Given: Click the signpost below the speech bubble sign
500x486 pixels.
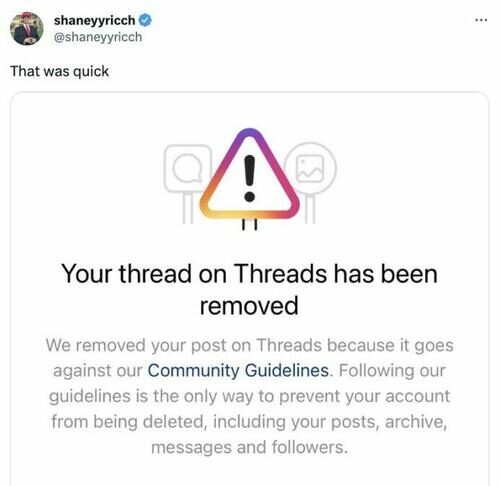Looking at the screenshot, I should pos(188,208).
